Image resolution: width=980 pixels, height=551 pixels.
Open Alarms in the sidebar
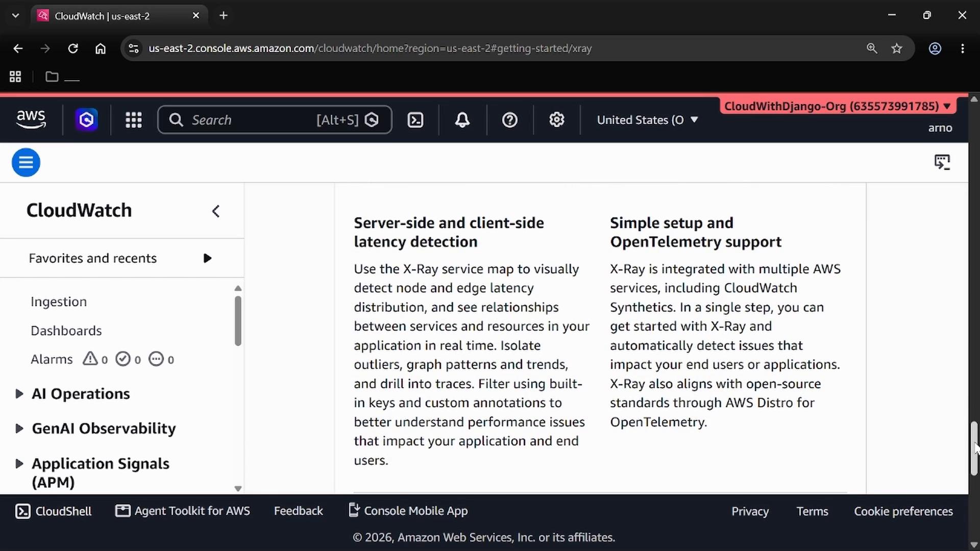[x=52, y=359]
